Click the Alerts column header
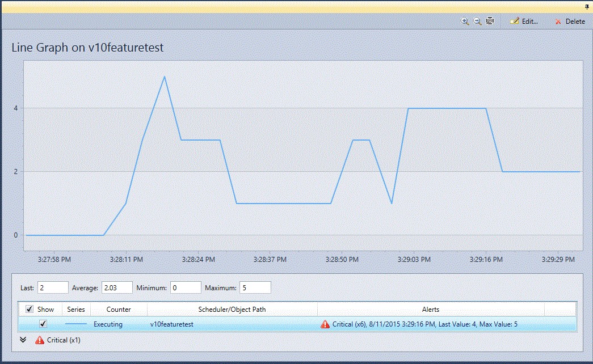593x364 pixels. 431,309
